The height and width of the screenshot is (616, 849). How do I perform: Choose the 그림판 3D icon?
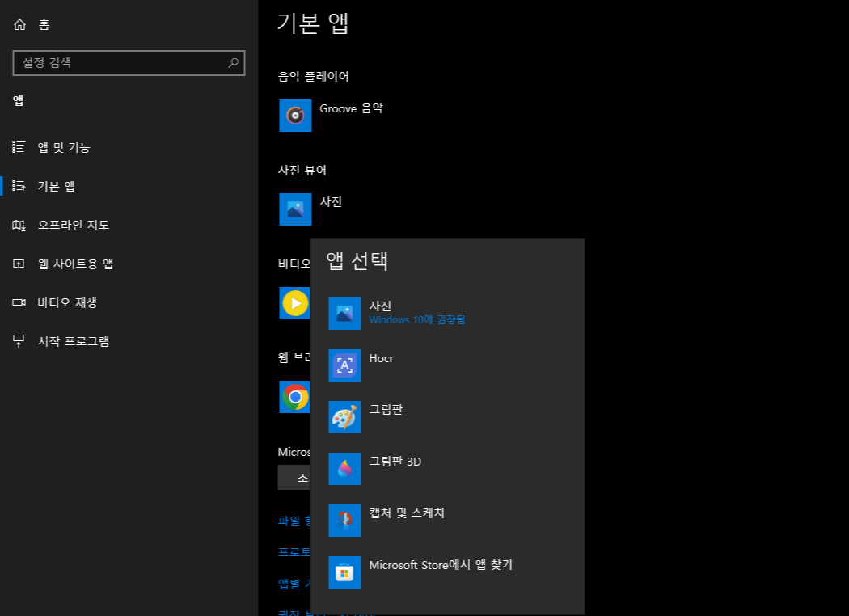(345, 469)
